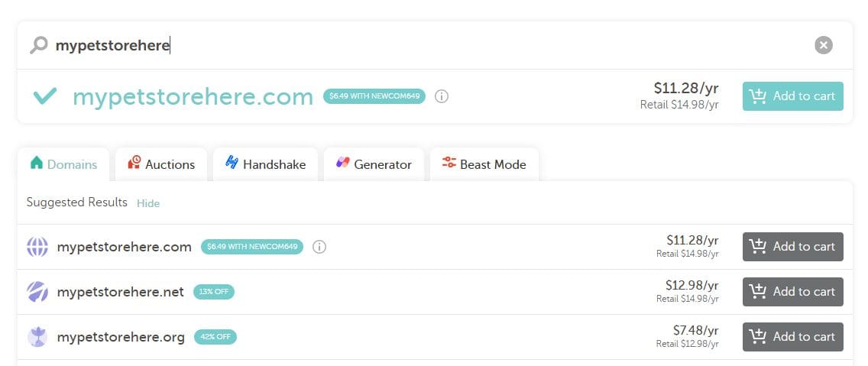Click cart icon on featured teal button
The width and height of the screenshot is (868, 366).
pos(757,96)
